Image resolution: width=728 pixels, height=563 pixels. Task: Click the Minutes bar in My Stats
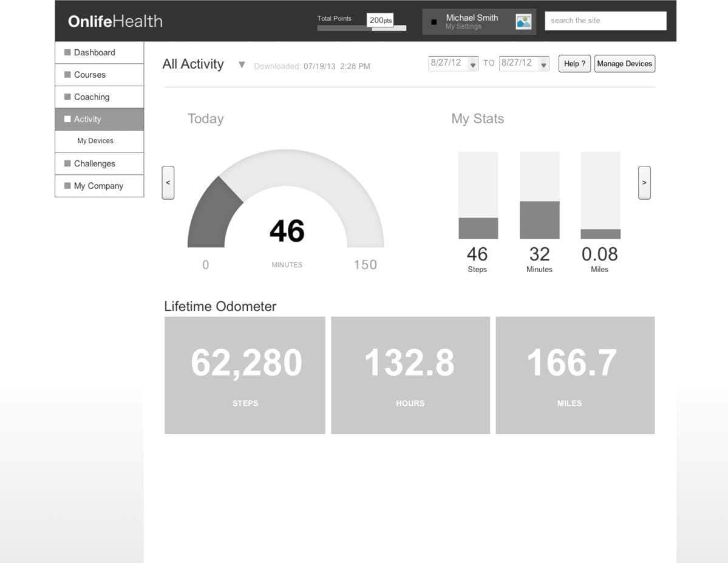540,195
